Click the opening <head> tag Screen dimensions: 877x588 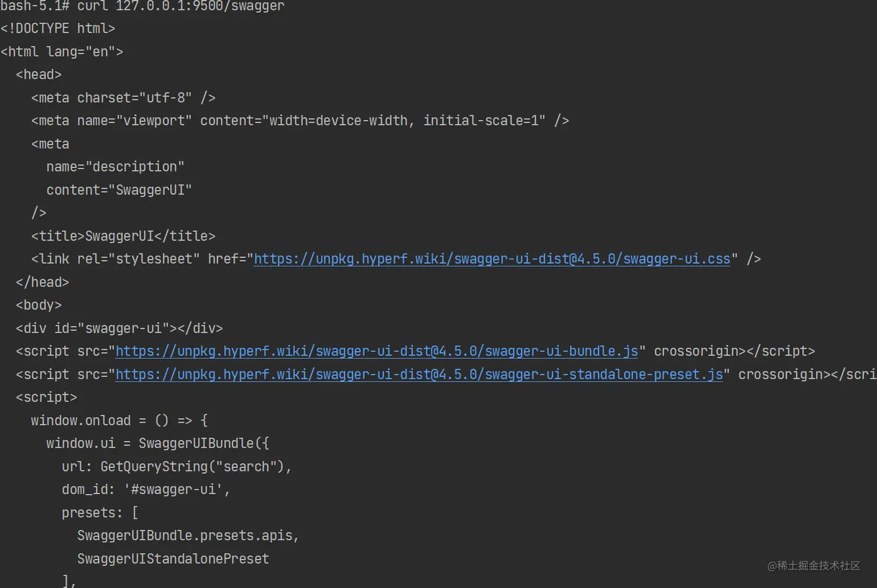pos(39,75)
